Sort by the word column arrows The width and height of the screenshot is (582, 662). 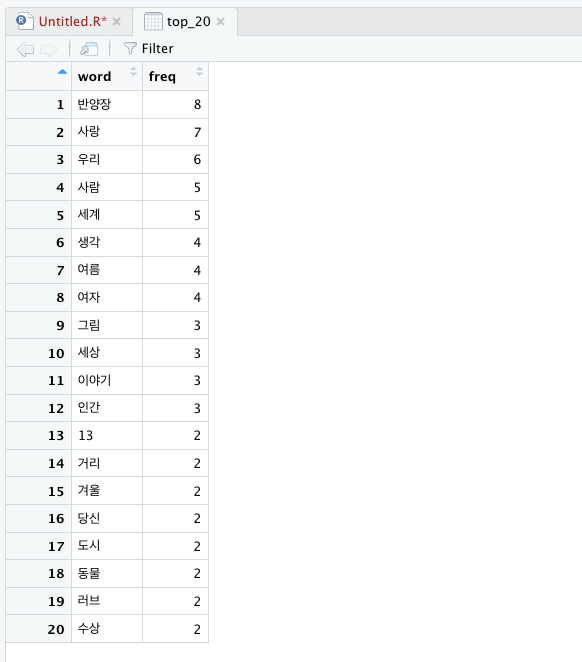[x=133, y=71]
